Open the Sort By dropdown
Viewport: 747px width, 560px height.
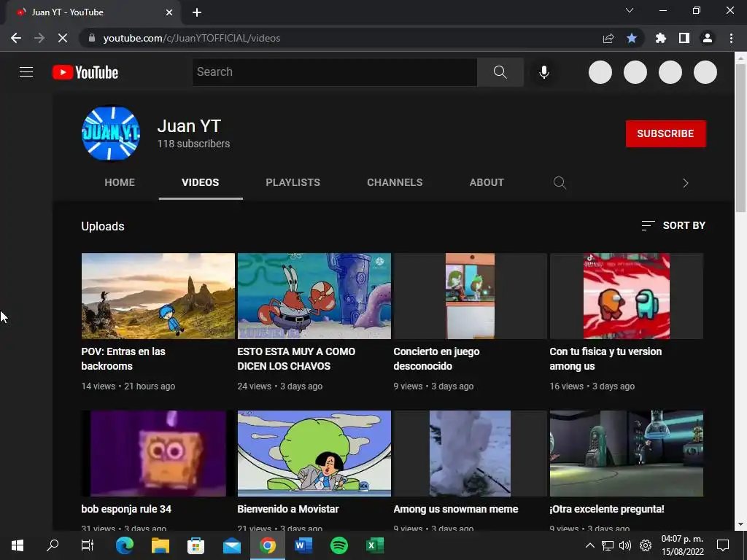tap(673, 226)
